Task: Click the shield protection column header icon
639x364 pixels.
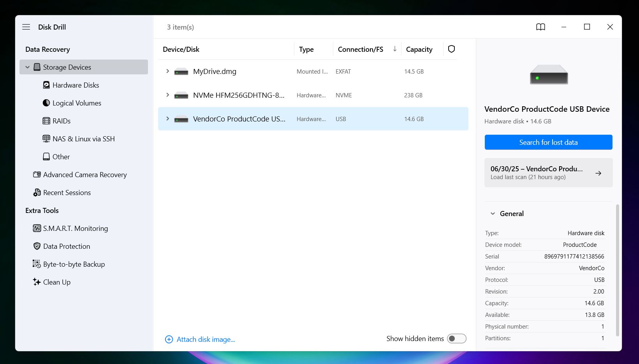Action: coord(451,49)
